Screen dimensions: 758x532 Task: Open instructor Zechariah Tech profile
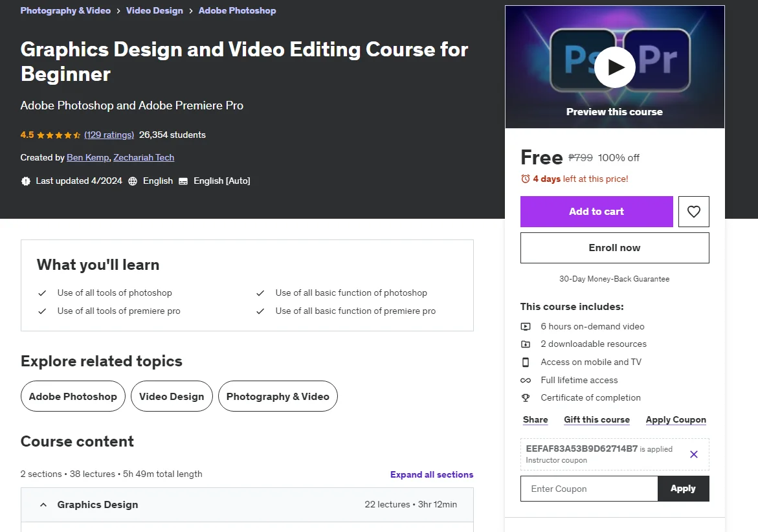pyautogui.click(x=144, y=157)
